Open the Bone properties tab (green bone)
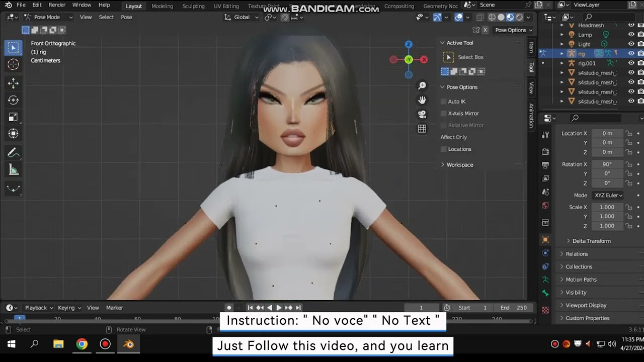644x362 pixels. point(545,293)
